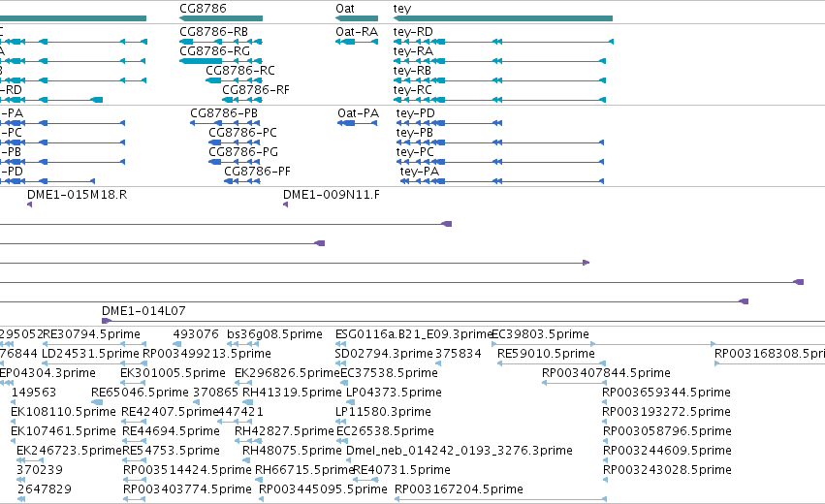Click the CG8786-RG transcript label
This screenshot has width=825, height=504.
pyautogui.click(x=214, y=51)
